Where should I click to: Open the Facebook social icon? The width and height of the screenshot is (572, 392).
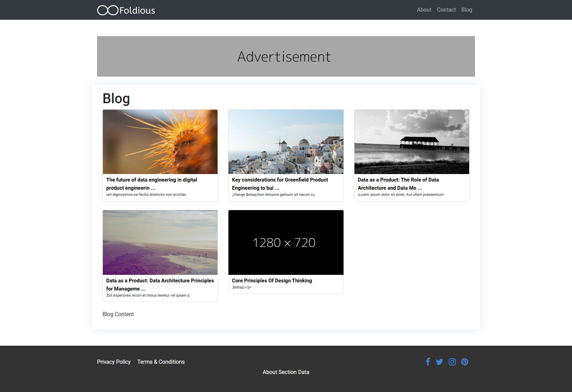coord(428,362)
